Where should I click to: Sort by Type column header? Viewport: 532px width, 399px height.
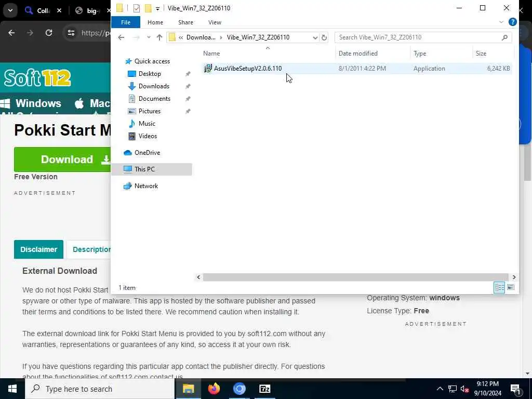pyautogui.click(x=420, y=54)
